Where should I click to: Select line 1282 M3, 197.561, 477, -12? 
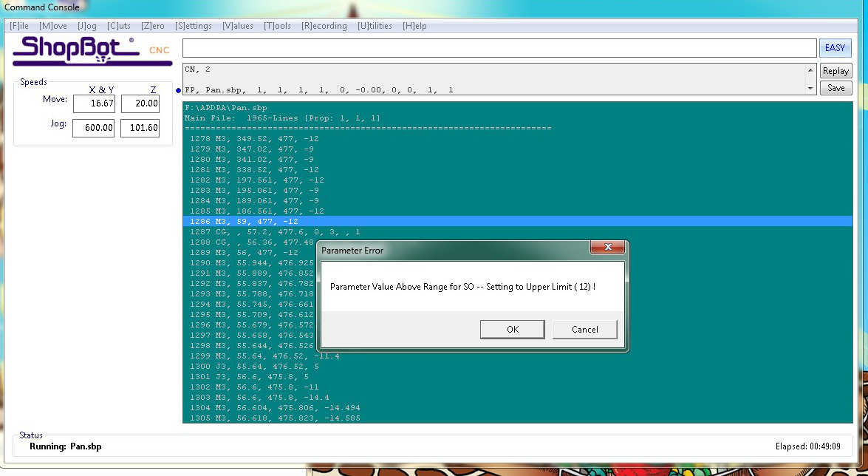pyautogui.click(x=256, y=180)
